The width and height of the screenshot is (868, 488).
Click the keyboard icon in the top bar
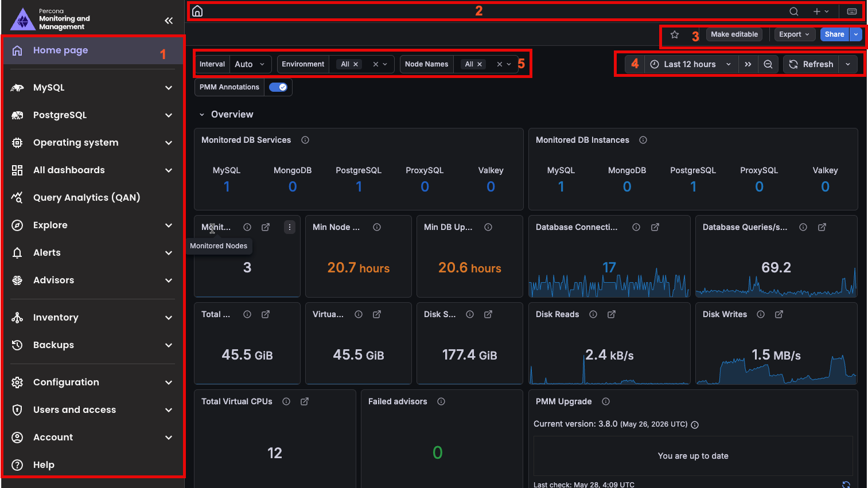click(852, 11)
